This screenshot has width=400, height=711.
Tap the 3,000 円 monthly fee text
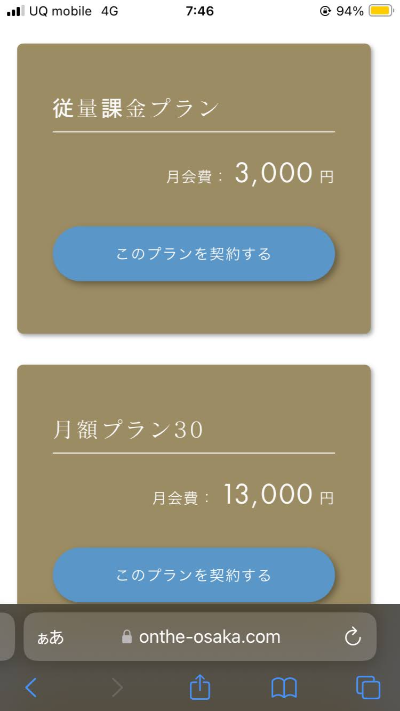point(284,174)
